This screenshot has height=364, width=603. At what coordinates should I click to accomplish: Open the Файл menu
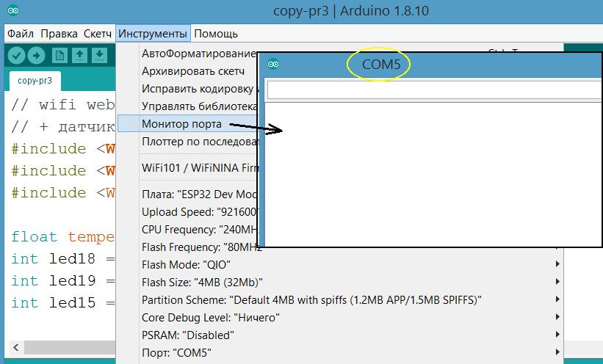tap(21, 34)
